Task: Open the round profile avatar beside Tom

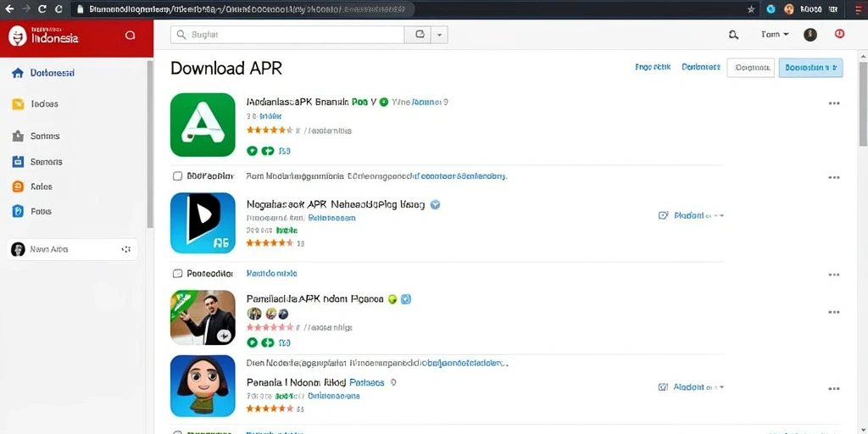Action: pyautogui.click(x=810, y=35)
